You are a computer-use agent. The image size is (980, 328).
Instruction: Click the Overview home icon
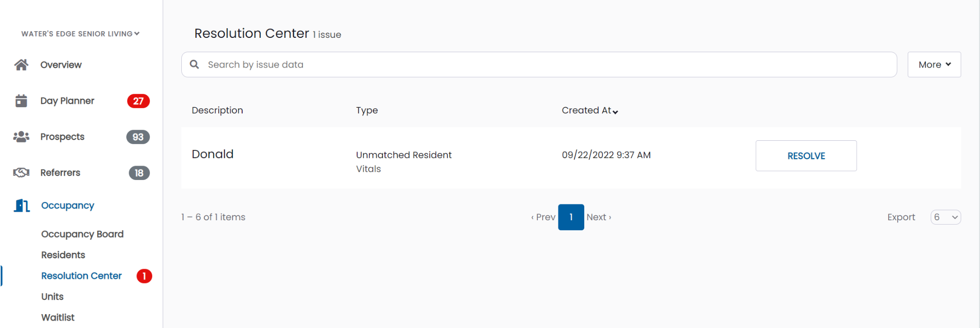click(21, 65)
